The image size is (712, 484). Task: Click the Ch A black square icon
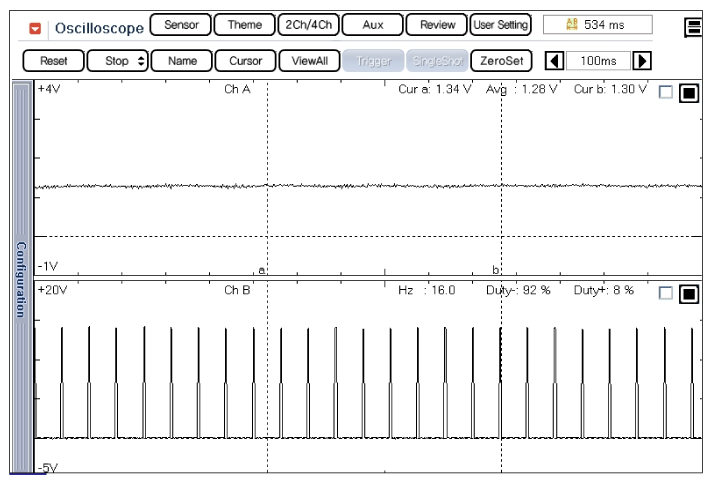coord(689,94)
